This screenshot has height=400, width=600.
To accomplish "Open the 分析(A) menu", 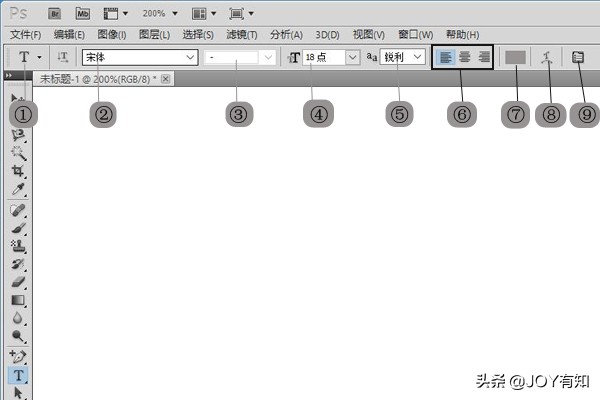I will pos(286,35).
